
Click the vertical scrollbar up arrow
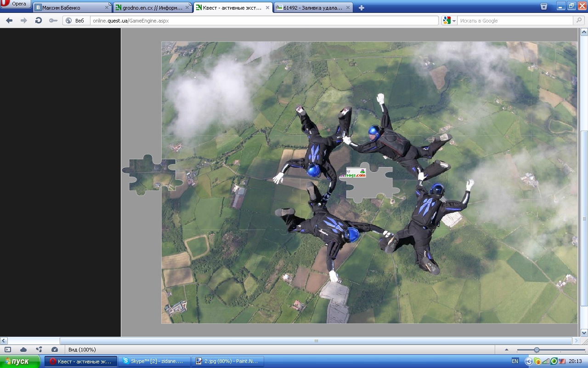click(x=584, y=32)
